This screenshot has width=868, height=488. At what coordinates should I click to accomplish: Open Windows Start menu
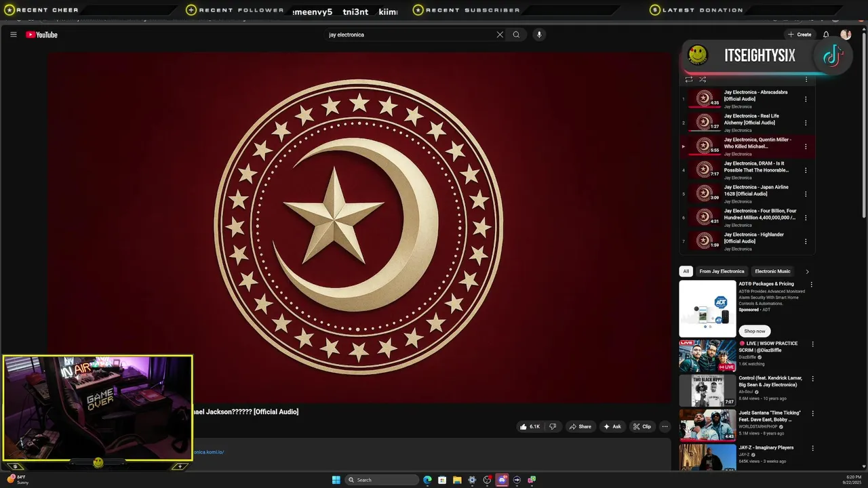tap(336, 480)
